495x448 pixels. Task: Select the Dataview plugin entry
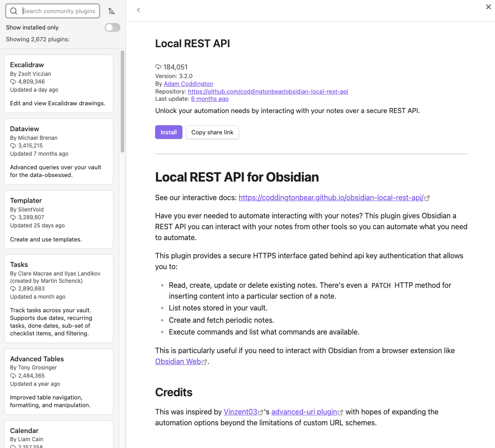[x=59, y=151]
